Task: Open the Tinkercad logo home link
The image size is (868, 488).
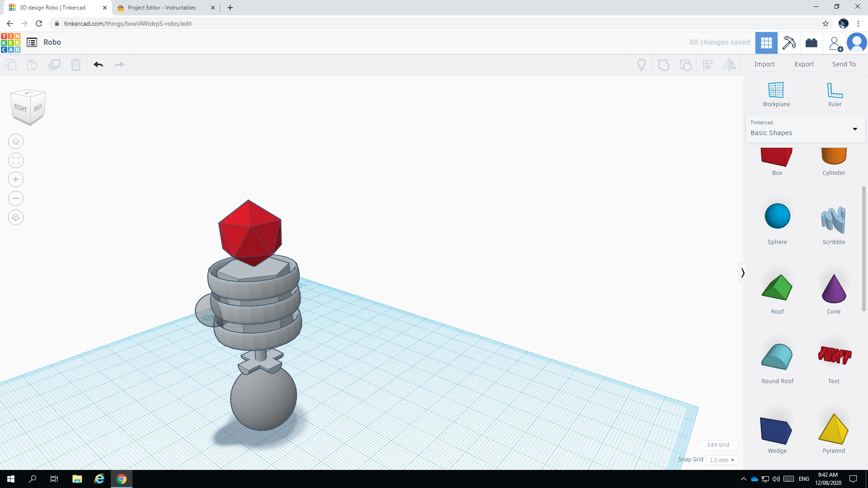Action: pyautogui.click(x=11, y=42)
